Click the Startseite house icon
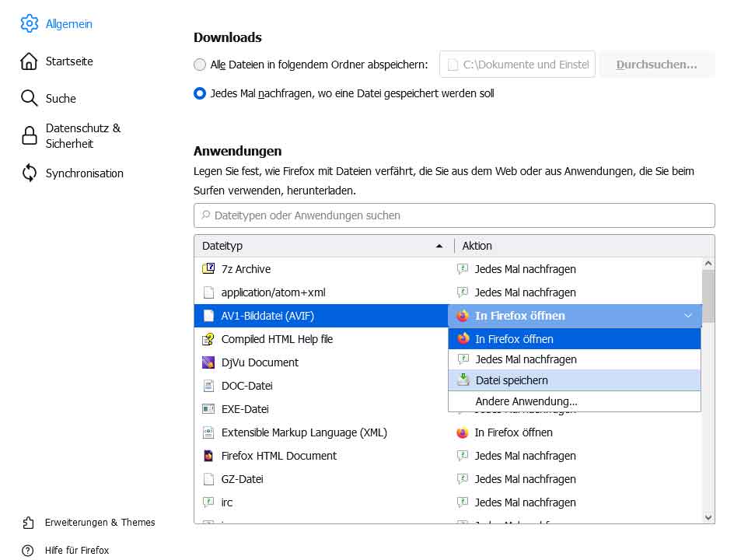Image resolution: width=748 pixels, height=560 pixels. (x=29, y=61)
